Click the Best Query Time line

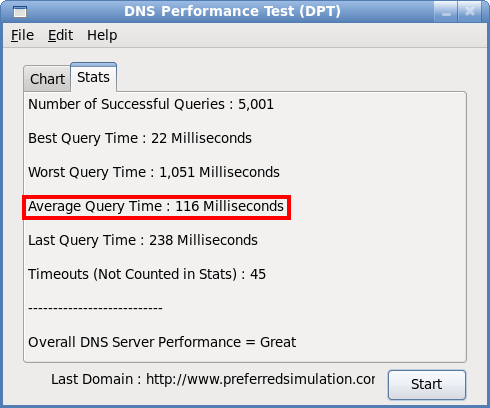[140, 138]
